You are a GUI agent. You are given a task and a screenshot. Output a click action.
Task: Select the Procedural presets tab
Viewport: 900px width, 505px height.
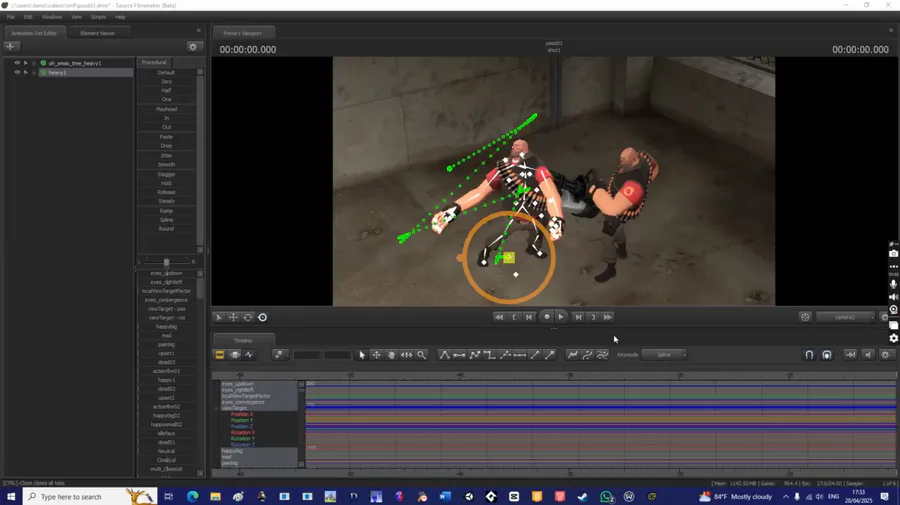pos(154,62)
